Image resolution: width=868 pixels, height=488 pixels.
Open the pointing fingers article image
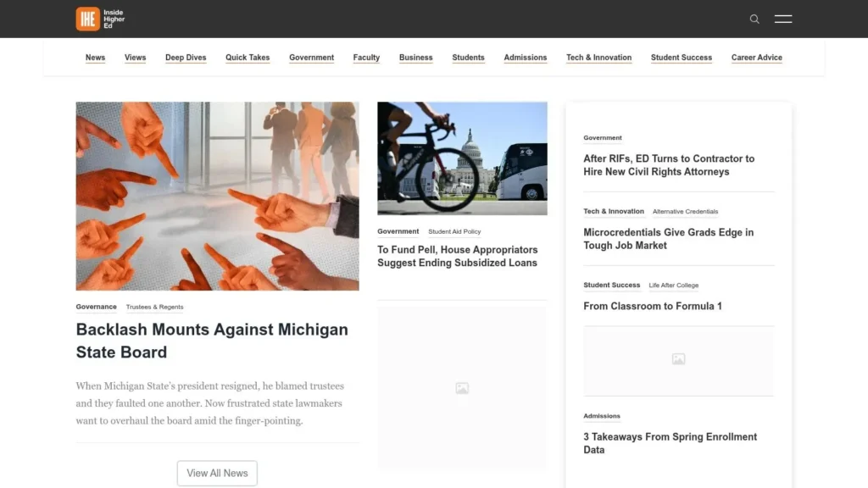[x=218, y=196]
